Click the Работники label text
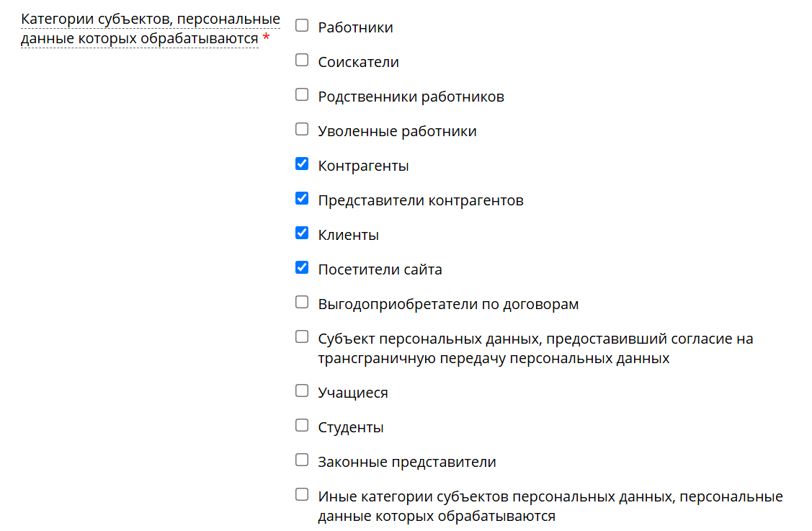Viewport: 812px width, 531px height. click(354, 27)
